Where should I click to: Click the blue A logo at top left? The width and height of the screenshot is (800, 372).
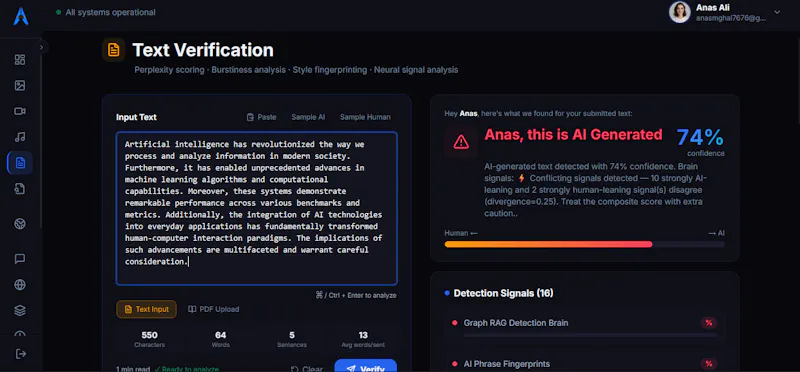coord(21,16)
